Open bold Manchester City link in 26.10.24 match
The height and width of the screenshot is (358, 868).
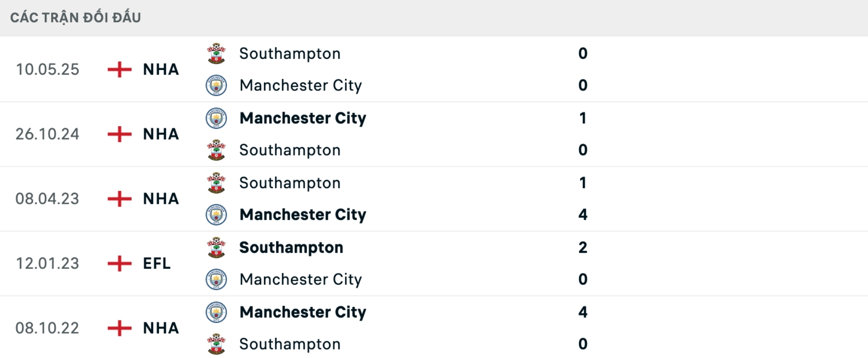click(x=303, y=118)
